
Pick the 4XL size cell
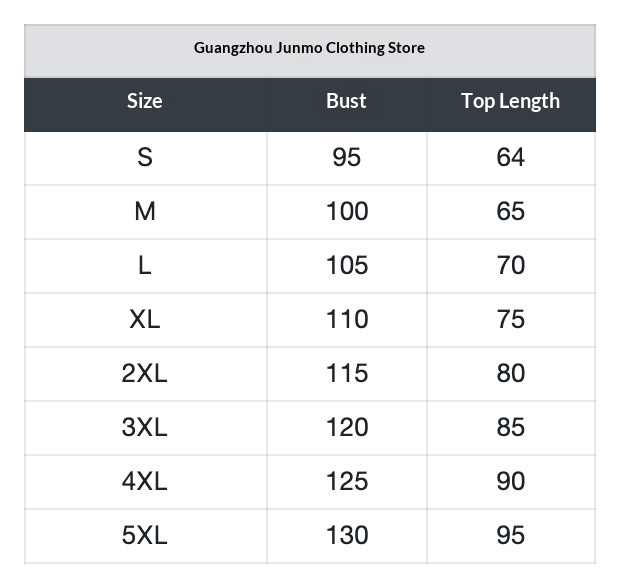[x=145, y=482]
